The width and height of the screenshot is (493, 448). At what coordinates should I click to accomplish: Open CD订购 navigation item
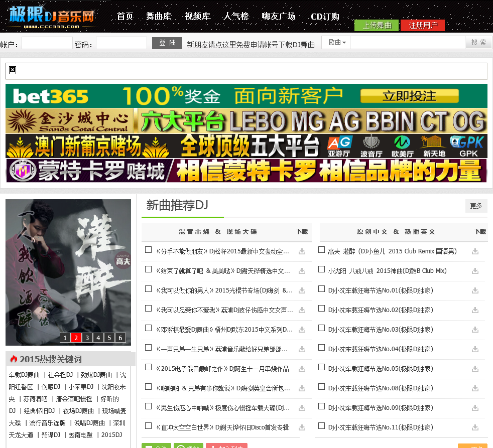[325, 17]
